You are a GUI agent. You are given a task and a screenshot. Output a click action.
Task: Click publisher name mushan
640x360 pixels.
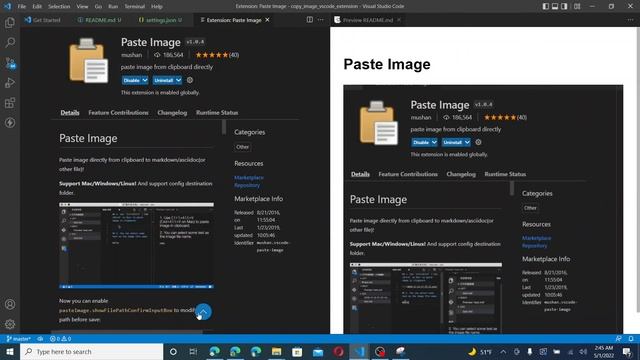(x=131, y=55)
